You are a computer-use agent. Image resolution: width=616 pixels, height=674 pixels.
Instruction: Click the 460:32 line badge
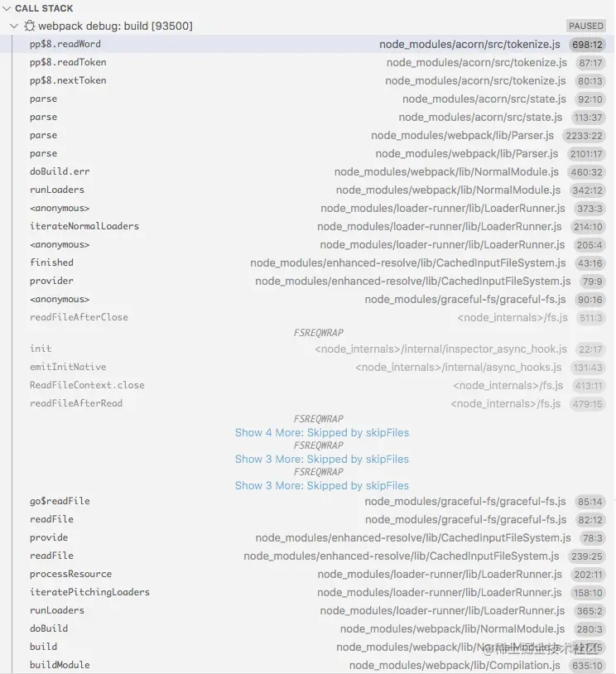coord(586,172)
